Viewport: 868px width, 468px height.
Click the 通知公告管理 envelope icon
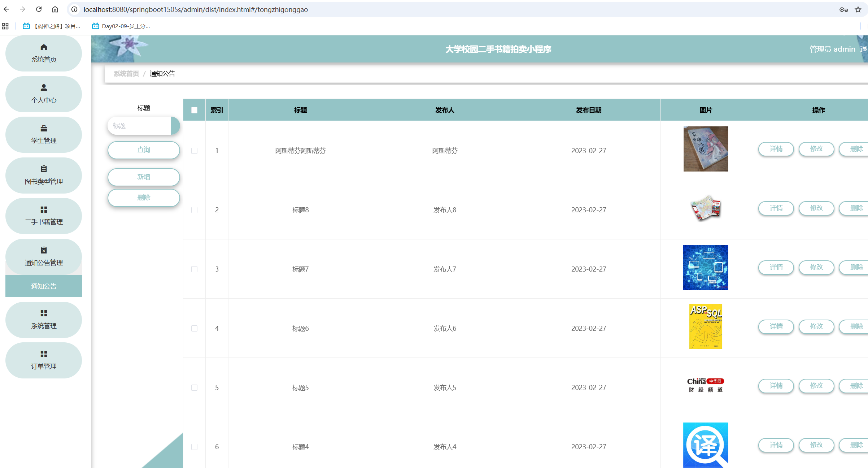tap(43, 250)
